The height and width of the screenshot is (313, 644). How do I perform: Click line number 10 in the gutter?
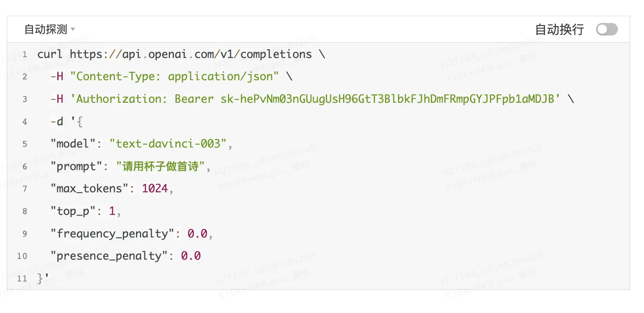(x=22, y=256)
